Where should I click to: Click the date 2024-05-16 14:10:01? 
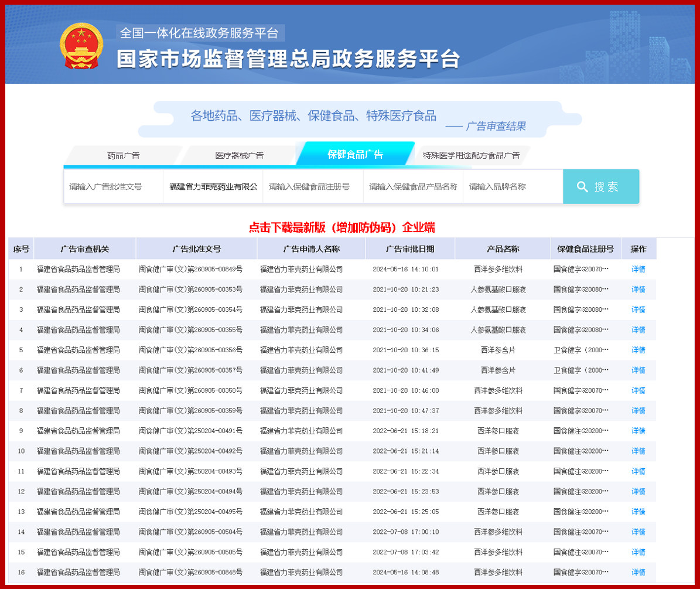click(x=406, y=269)
